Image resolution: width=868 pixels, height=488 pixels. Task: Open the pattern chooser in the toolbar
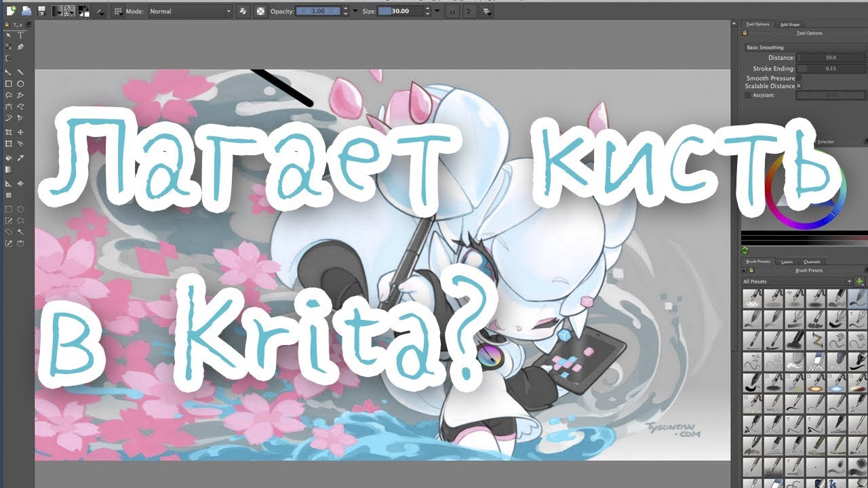[69, 11]
